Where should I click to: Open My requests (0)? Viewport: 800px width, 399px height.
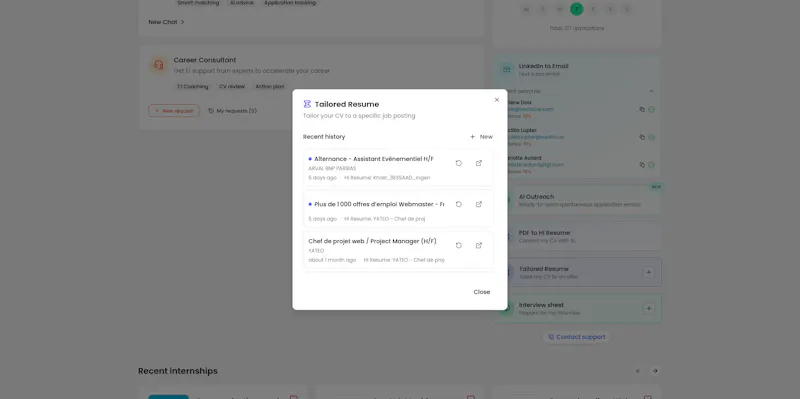point(233,111)
